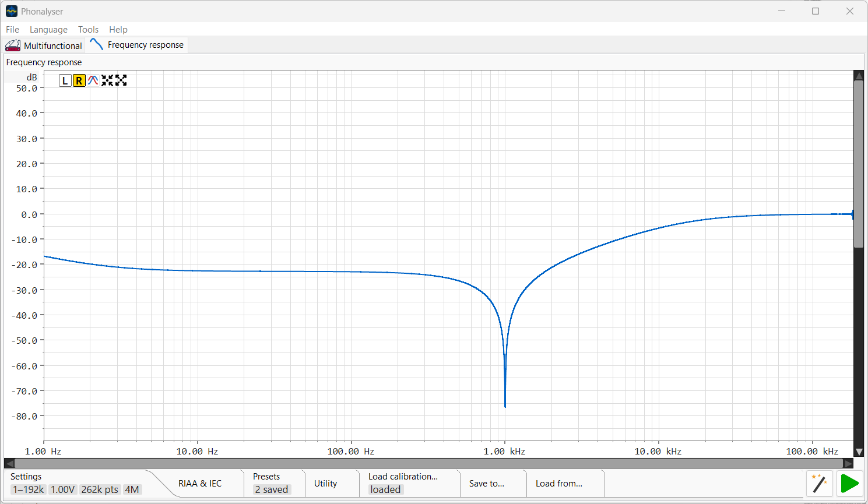
Task: Click the vertical scrollbar down arrow
Action: pyautogui.click(x=859, y=452)
